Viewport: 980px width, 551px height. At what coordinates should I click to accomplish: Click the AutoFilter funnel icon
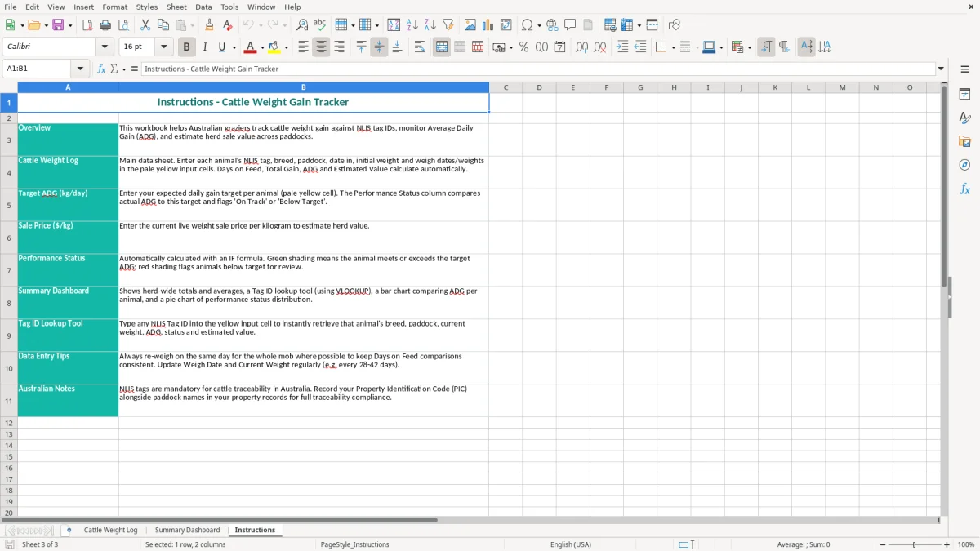(x=448, y=25)
